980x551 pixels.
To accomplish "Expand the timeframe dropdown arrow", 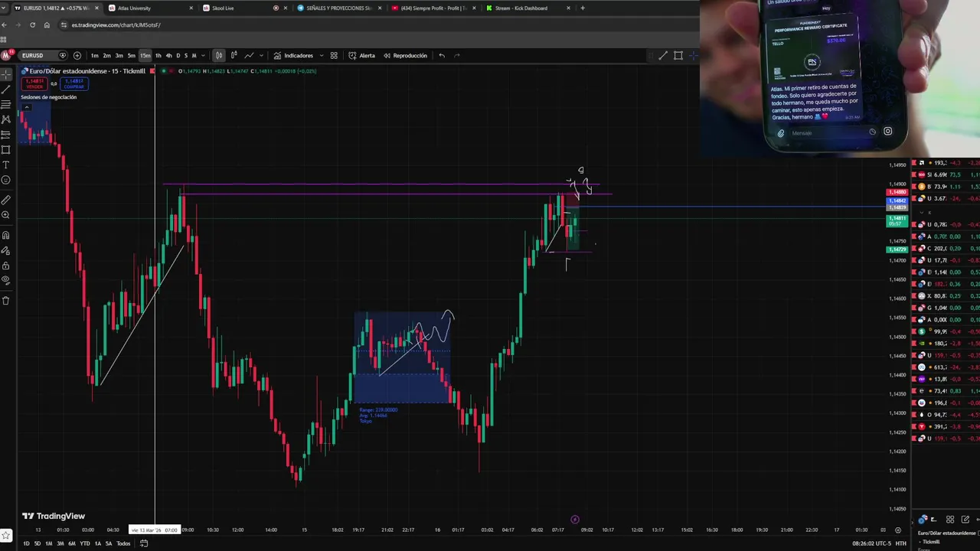I will (x=202, y=55).
